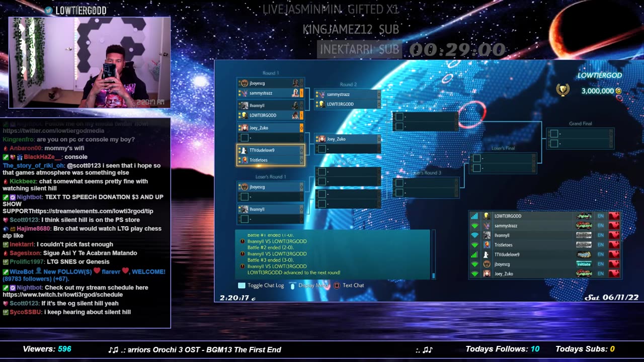
Task: Click jboyescg's avatar in the Round 1 bracket
Action: [244, 83]
